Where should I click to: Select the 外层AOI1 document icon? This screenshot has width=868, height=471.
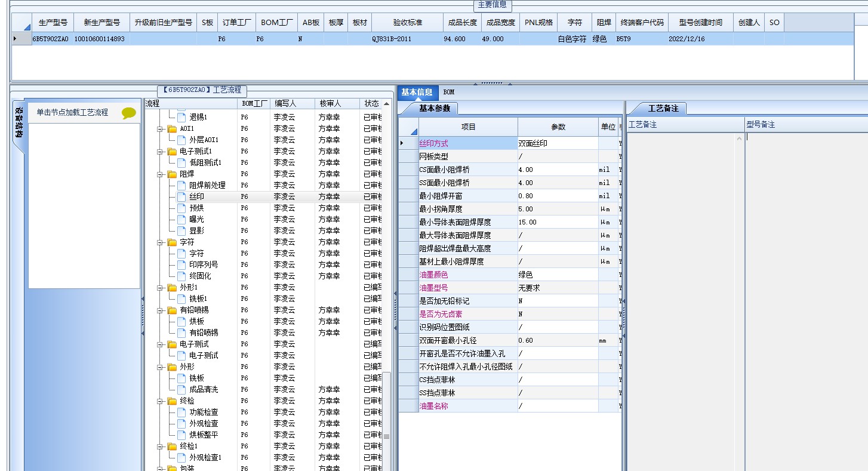(181, 140)
